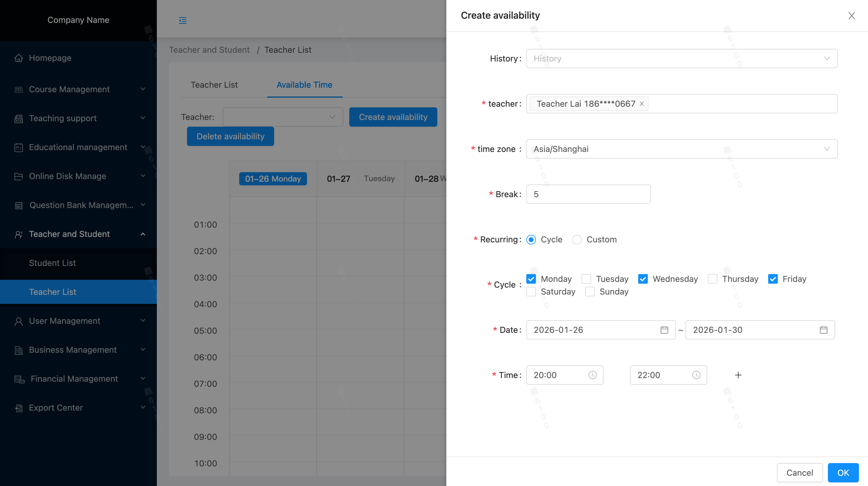Click the Cancel button
This screenshot has width=868, height=486.
tap(799, 472)
